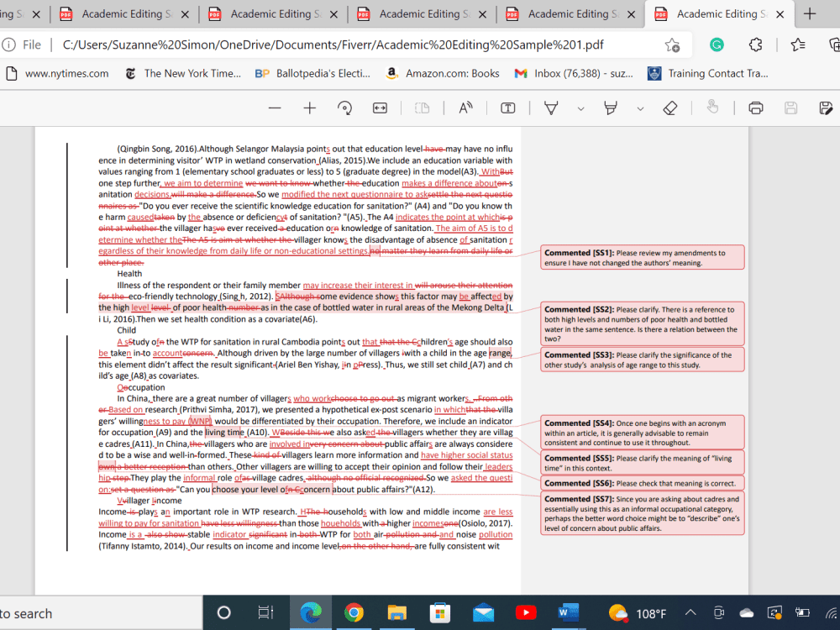The width and height of the screenshot is (840, 630).
Task: Activate the Read aloud tool
Action: pos(465,108)
